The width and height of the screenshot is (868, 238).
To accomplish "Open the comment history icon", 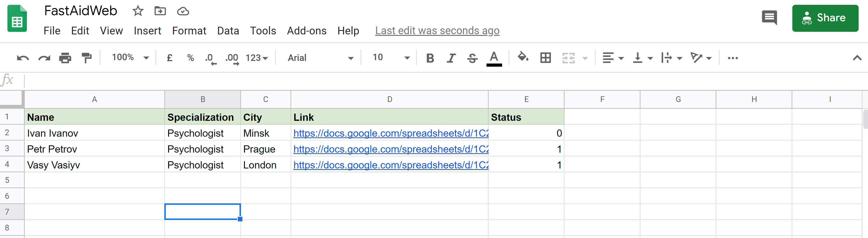I will pyautogui.click(x=769, y=18).
